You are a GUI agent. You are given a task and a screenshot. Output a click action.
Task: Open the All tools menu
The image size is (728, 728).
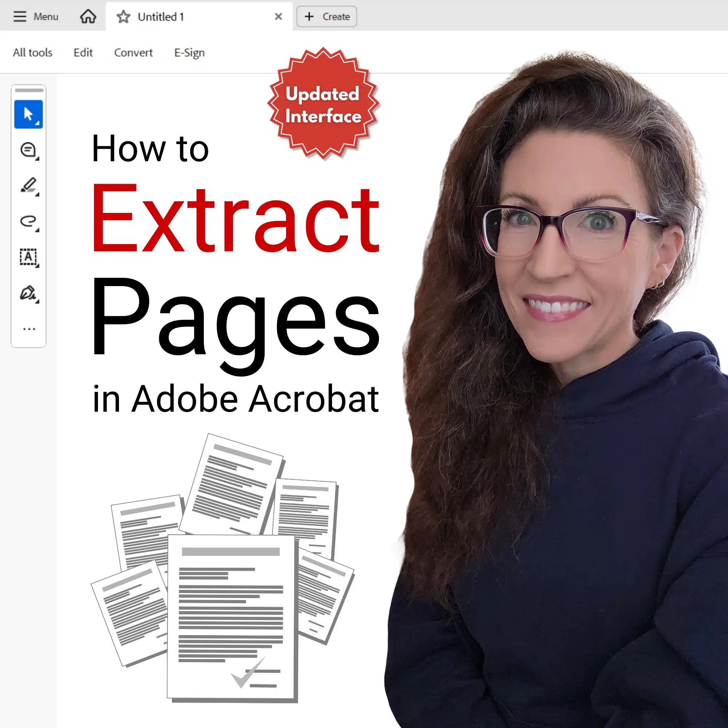click(32, 52)
